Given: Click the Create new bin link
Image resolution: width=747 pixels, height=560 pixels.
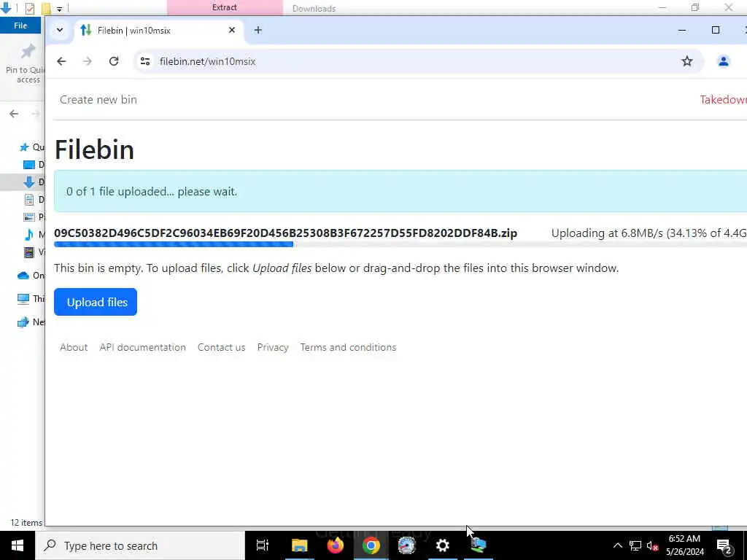Looking at the screenshot, I should [x=98, y=99].
